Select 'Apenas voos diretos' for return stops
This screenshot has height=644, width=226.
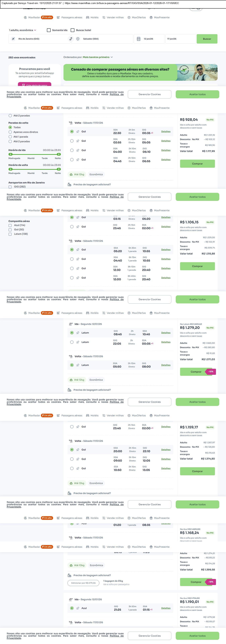click(x=10, y=132)
